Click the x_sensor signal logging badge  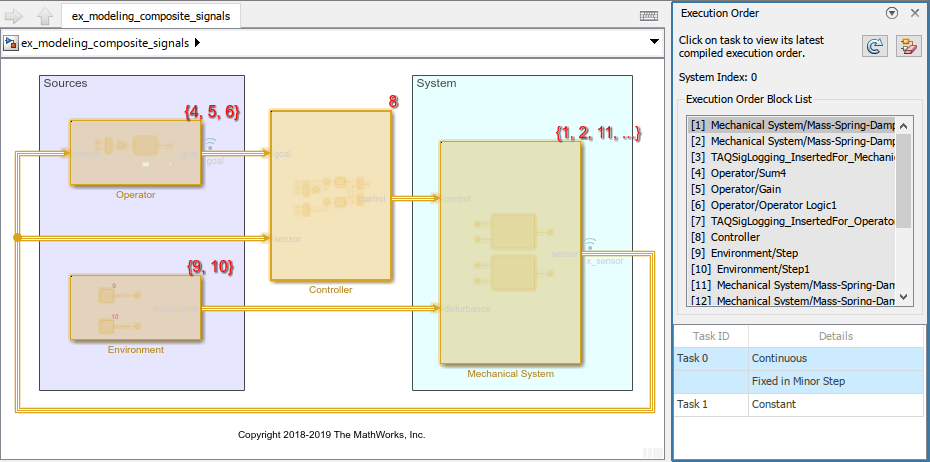[590, 243]
